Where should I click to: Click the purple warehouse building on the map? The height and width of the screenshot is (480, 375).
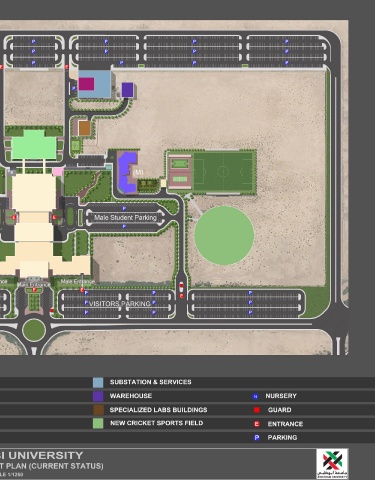click(127, 90)
